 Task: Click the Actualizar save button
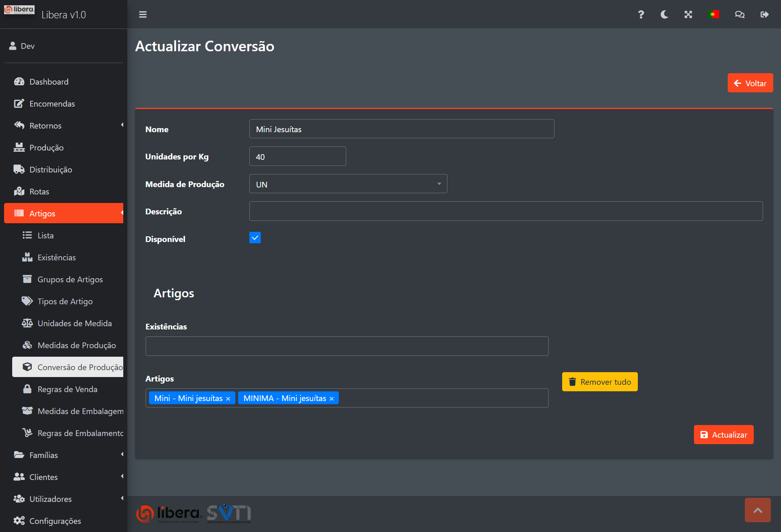coord(723,435)
